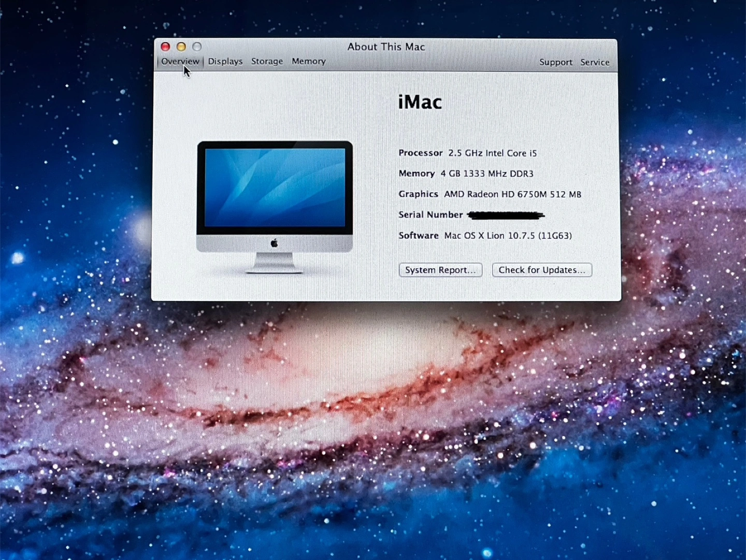This screenshot has height=560, width=746.
Task: Click the Mac OS X Lion version text
Action: pos(508,236)
